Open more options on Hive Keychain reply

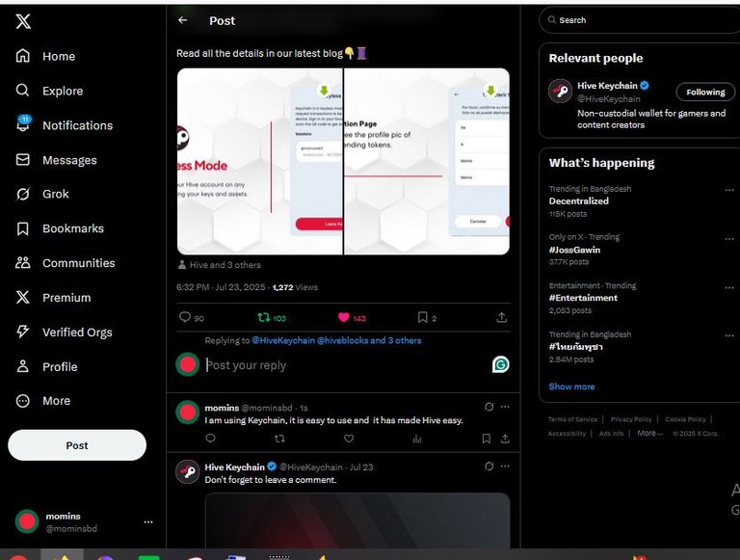click(x=505, y=467)
